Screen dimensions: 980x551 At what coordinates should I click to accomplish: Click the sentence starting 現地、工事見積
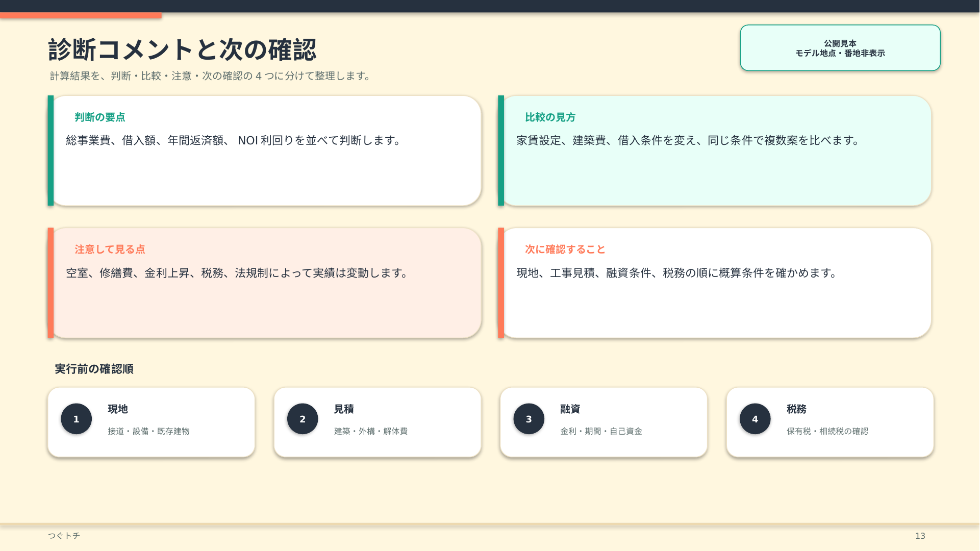coord(677,273)
